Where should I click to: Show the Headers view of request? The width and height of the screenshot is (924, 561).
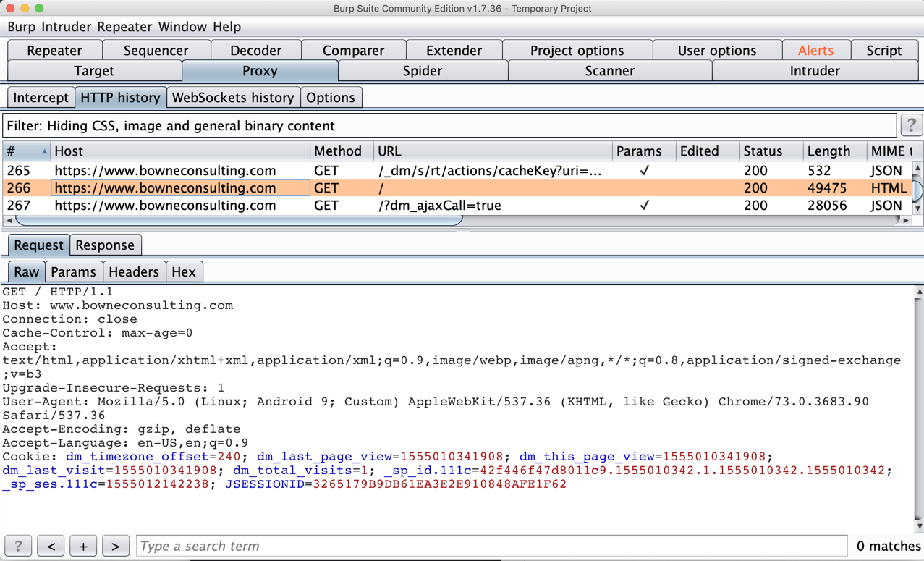click(x=133, y=272)
